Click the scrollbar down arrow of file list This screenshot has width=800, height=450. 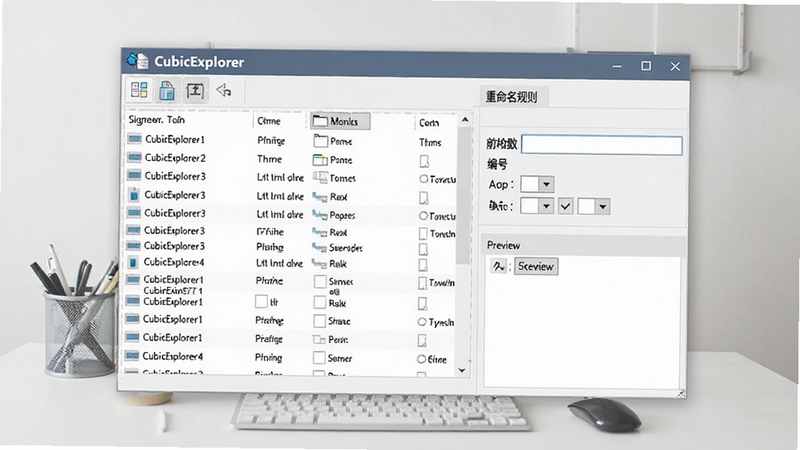point(462,370)
